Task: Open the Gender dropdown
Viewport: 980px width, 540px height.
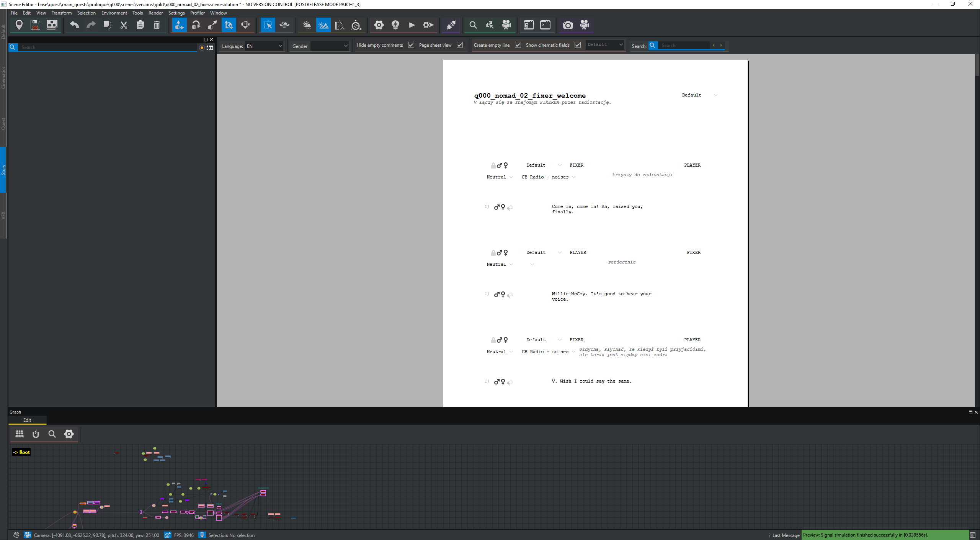Action: (x=330, y=46)
